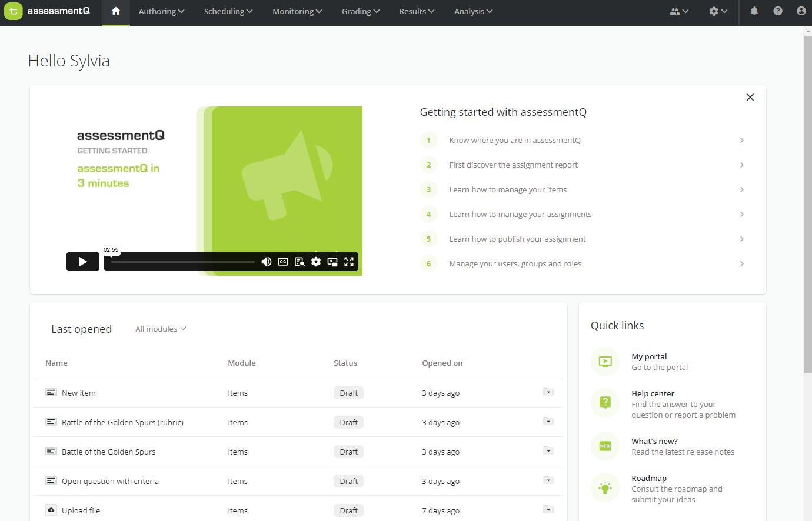The image size is (812, 521).
Task: Open the notifications bell
Action: (x=754, y=11)
